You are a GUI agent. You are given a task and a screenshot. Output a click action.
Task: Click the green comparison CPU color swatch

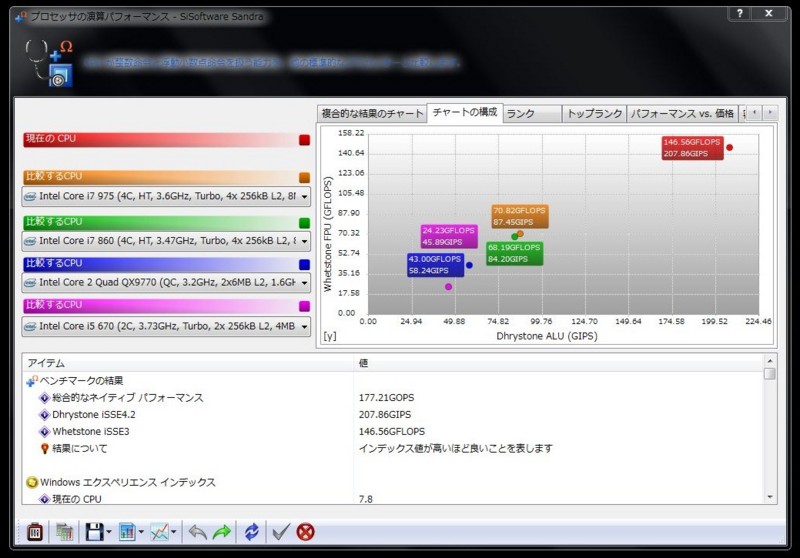tap(304, 223)
